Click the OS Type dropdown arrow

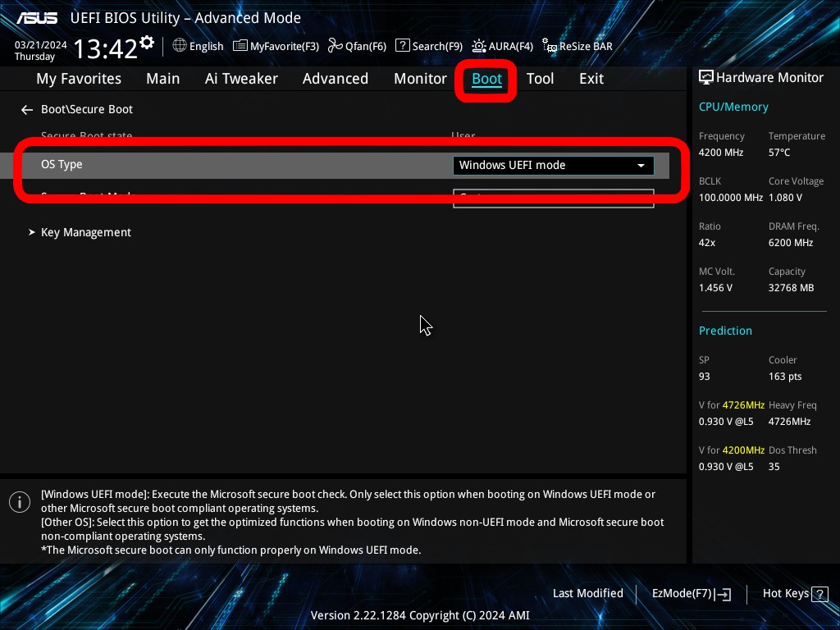[641, 166]
